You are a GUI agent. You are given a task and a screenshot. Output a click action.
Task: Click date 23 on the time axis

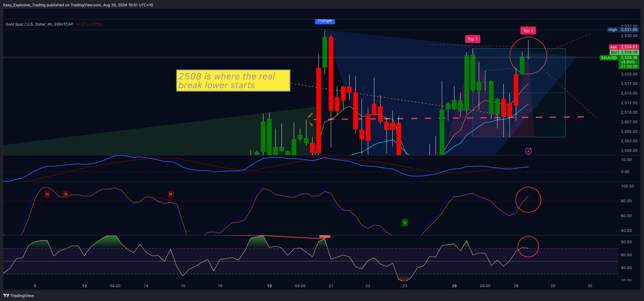405,286
